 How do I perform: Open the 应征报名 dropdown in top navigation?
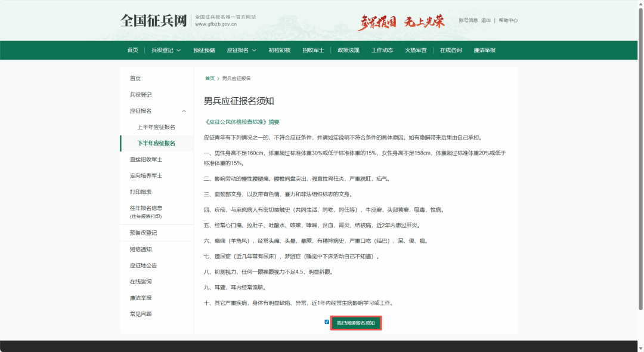coord(241,50)
